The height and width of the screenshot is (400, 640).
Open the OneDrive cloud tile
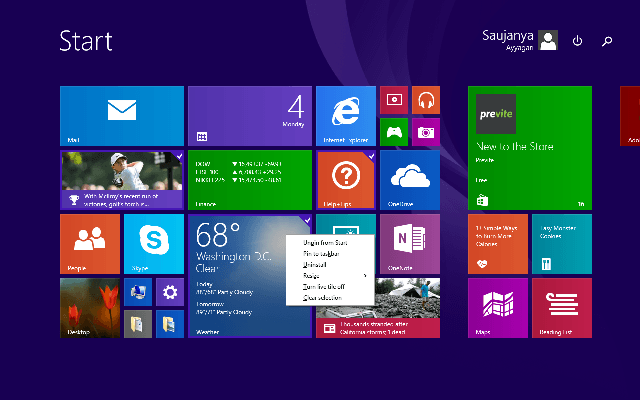click(x=410, y=180)
